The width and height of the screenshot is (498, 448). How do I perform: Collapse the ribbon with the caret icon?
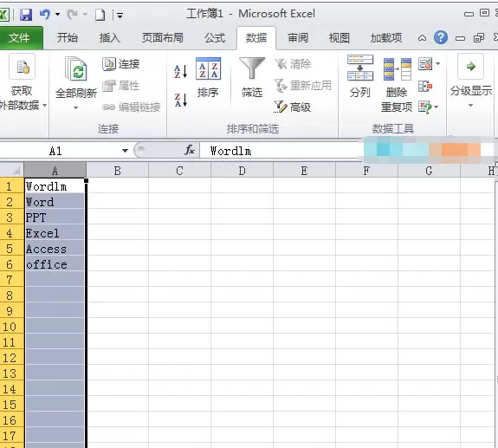coord(422,38)
